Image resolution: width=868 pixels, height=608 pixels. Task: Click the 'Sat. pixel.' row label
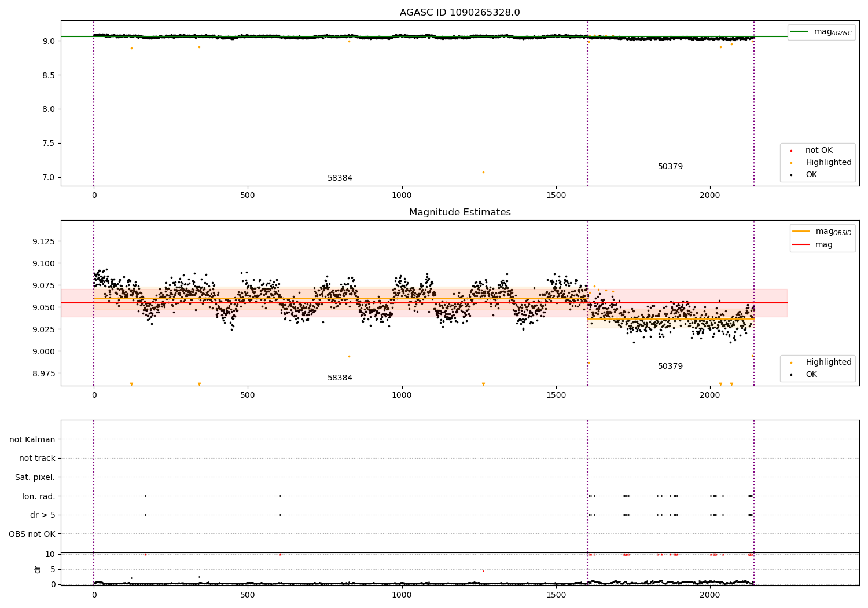point(35,478)
